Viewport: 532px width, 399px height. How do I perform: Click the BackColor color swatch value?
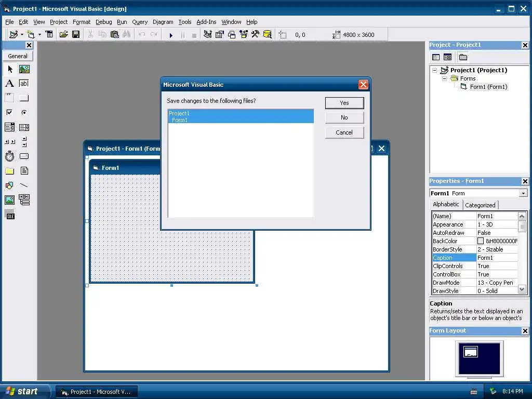(481, 241)
